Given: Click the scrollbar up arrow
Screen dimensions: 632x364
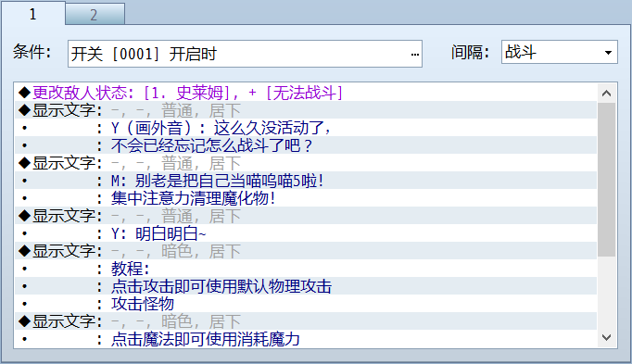Looking at the screenshot, I should coord(606,94).
